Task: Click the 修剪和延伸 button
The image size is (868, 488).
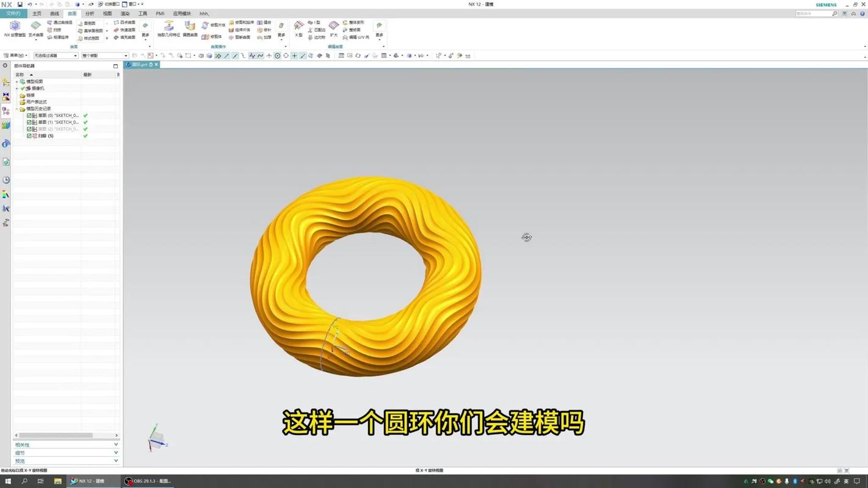Action: pos(242,23)
